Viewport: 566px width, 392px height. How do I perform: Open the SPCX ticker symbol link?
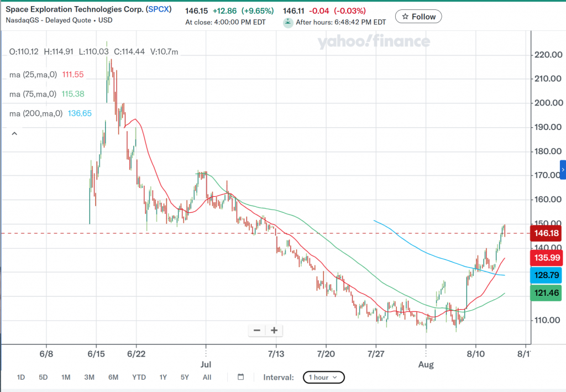click(159, 9)
